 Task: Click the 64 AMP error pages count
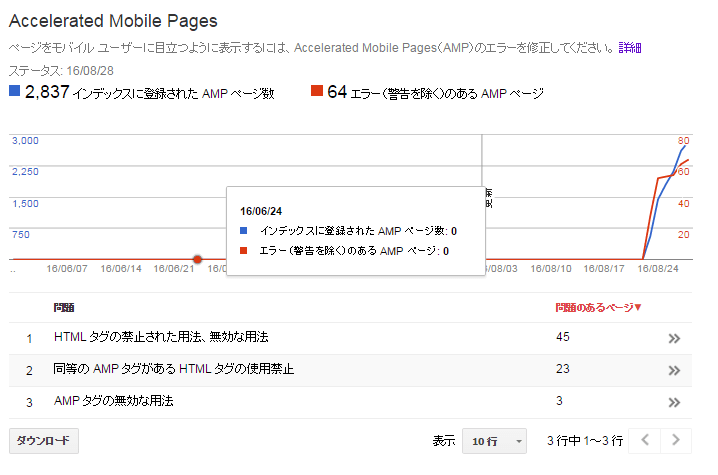click(336, 93)
